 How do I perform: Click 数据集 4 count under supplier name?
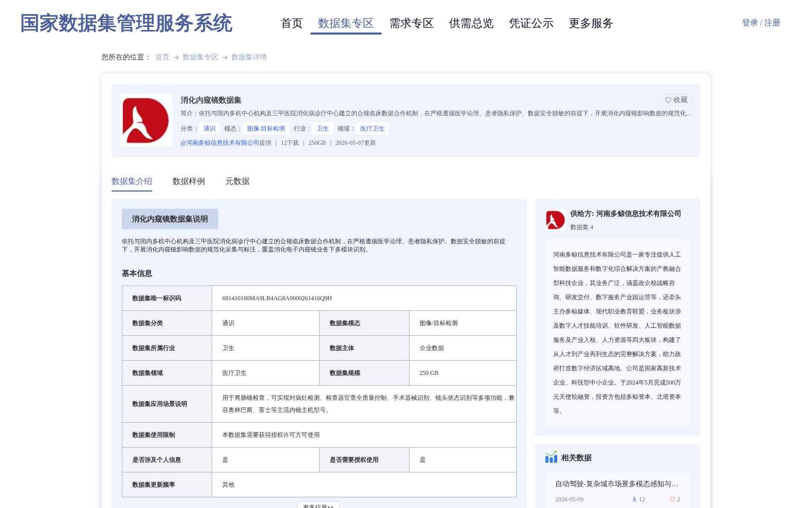coord(582,227)
